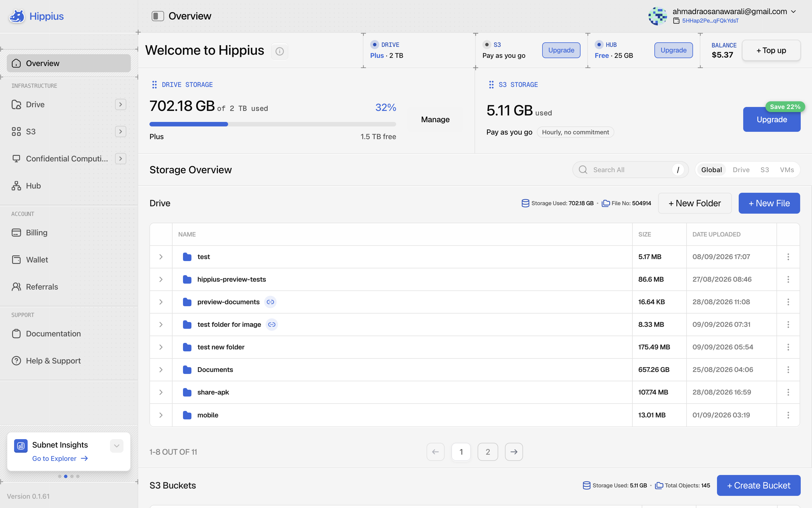Click the big S3 storage Upgrade button
Screen dimensions: 812x508
pos(772,120)
